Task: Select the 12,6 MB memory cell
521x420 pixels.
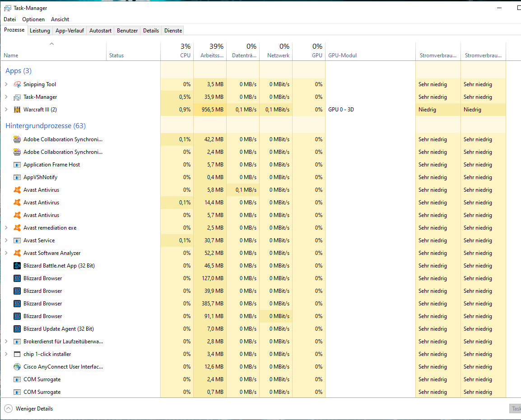Action: 210,367
